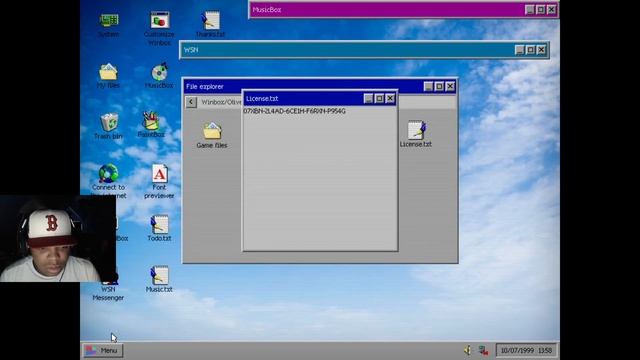This screenshot has width=640, height=360.
Task: Click the Connect to the internet icon
Action: pos(109,181)
